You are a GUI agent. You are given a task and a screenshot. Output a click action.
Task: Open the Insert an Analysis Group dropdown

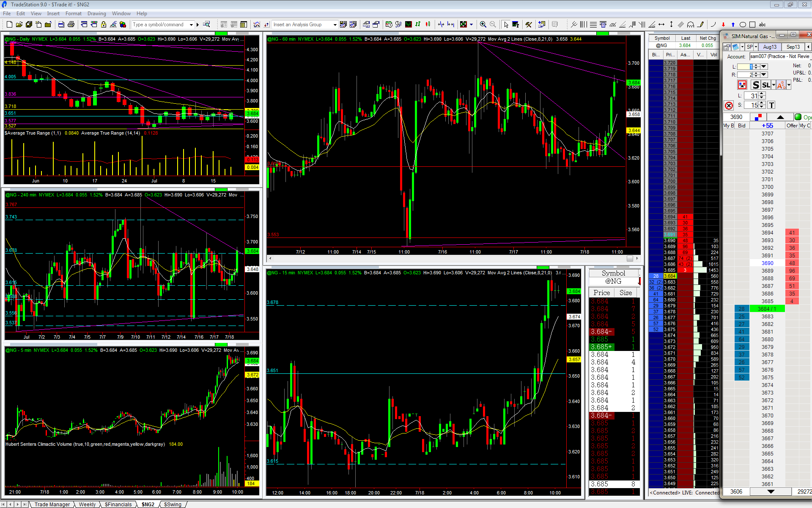pyautogui.click(x=335, y=25)
